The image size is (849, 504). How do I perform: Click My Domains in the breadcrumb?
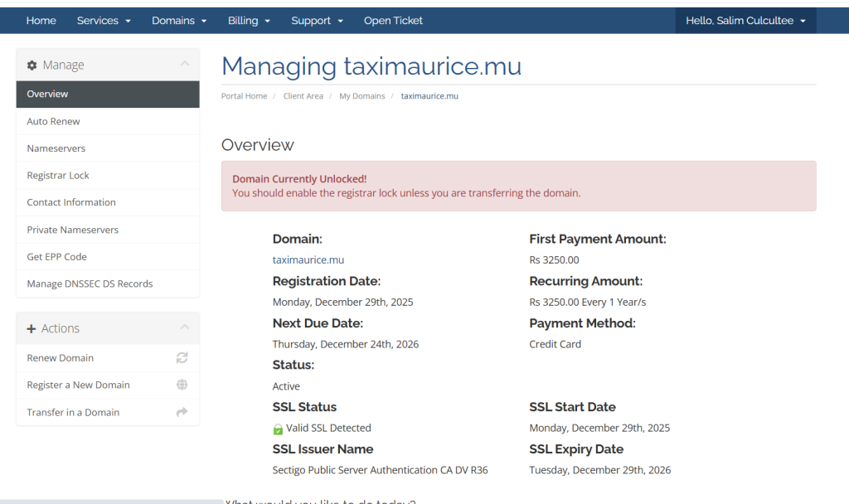pos(361,96)
